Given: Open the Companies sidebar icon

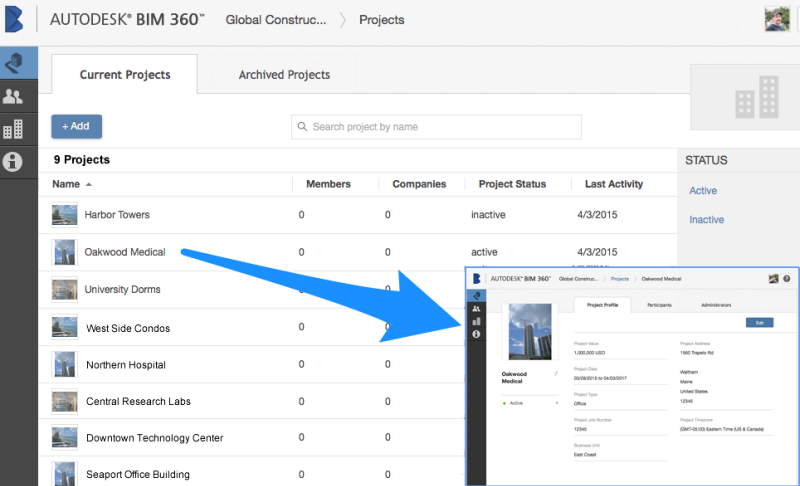Looking at the screenshot, I should (x=13, y=129).
